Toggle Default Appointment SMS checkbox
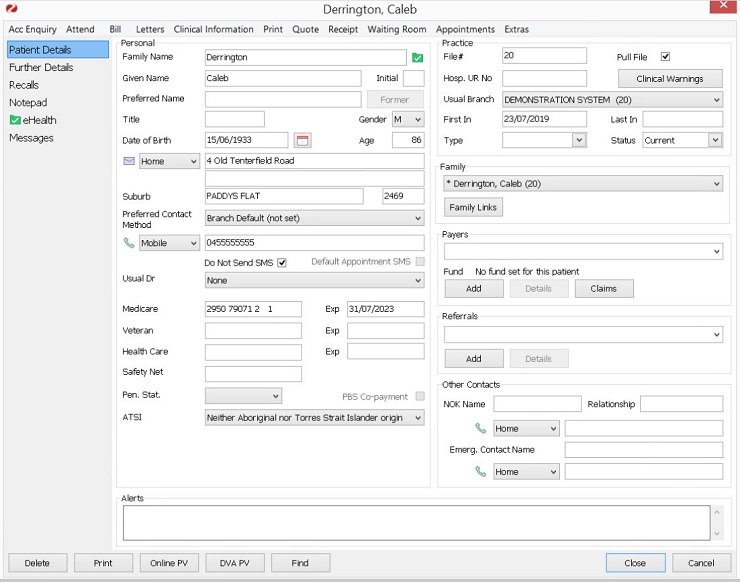The height and width of the screenshot is (582, 740). (x=420, y=261)
